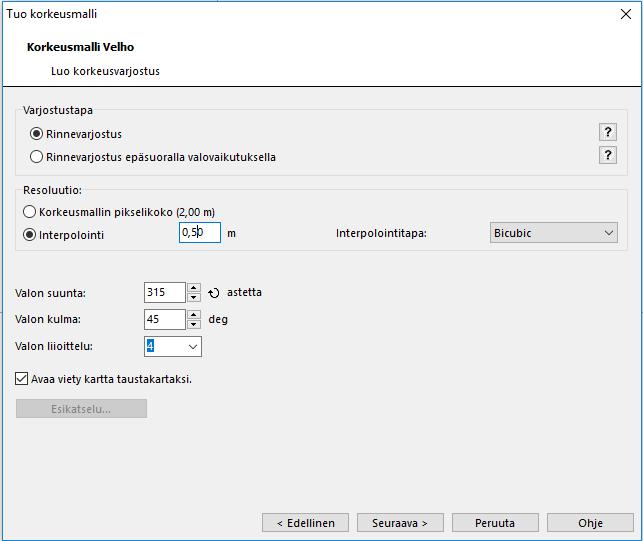The width and height of the screenshot is (643, 541).
Task: Click the Varjostustapa group label
Action: (x=58, y=110)
